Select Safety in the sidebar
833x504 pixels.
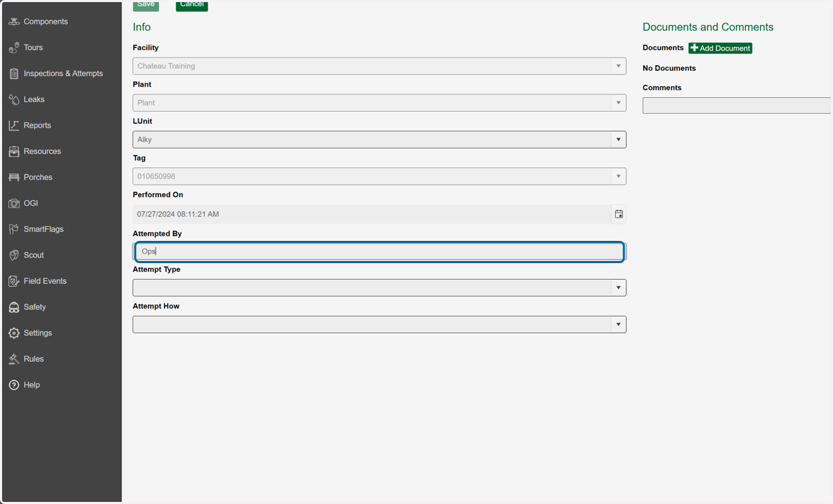[x=35, y=307]
